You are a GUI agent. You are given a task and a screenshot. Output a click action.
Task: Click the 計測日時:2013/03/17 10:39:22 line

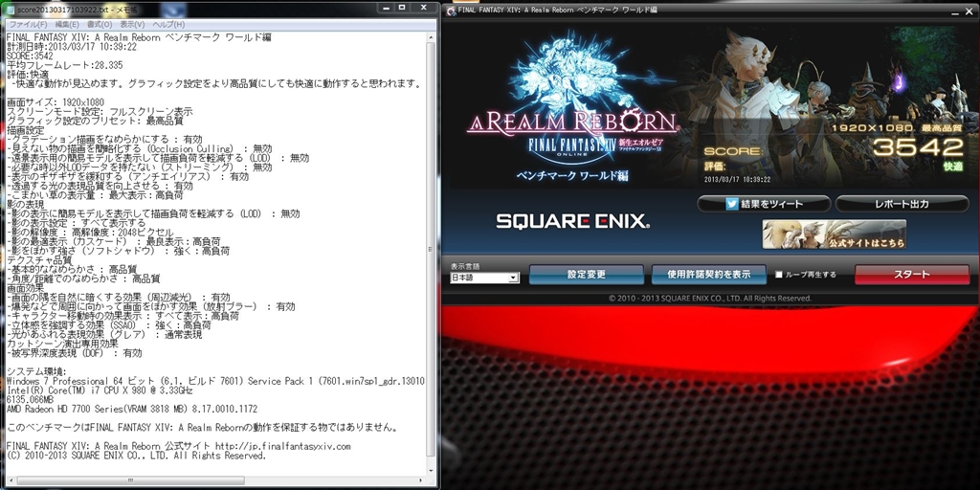tap(71, 46)
